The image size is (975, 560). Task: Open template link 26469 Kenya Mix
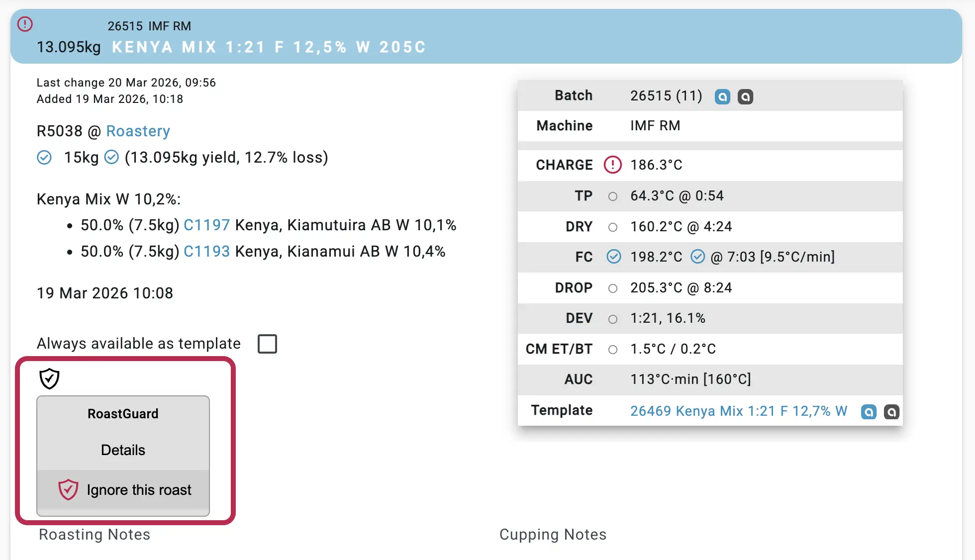[738, 411]
